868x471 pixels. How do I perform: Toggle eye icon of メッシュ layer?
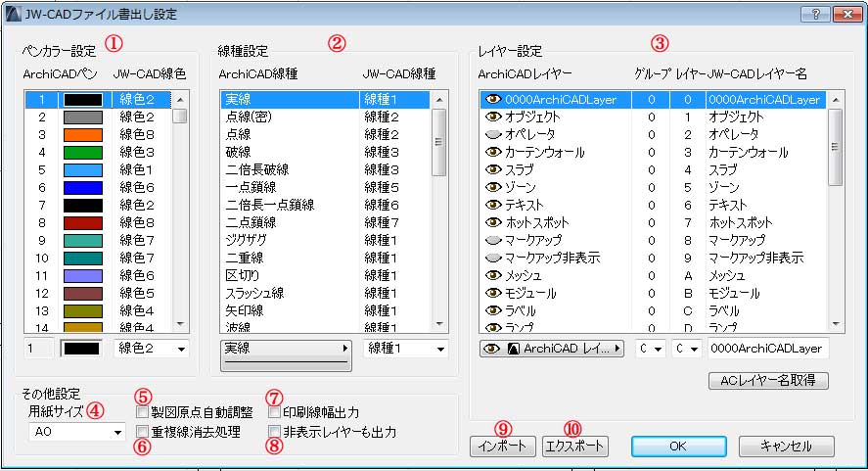pos(492,275)
